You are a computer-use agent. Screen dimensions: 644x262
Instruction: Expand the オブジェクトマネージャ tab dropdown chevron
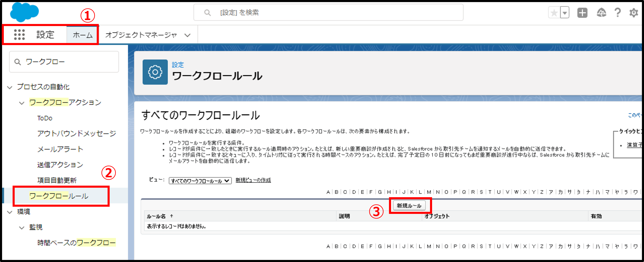coord(187,35)
